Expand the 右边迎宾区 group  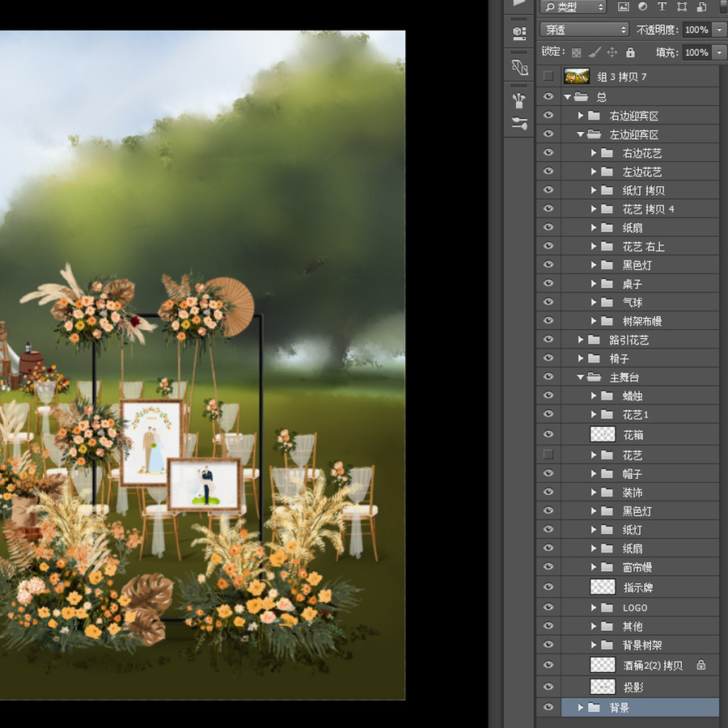(580, 115)
